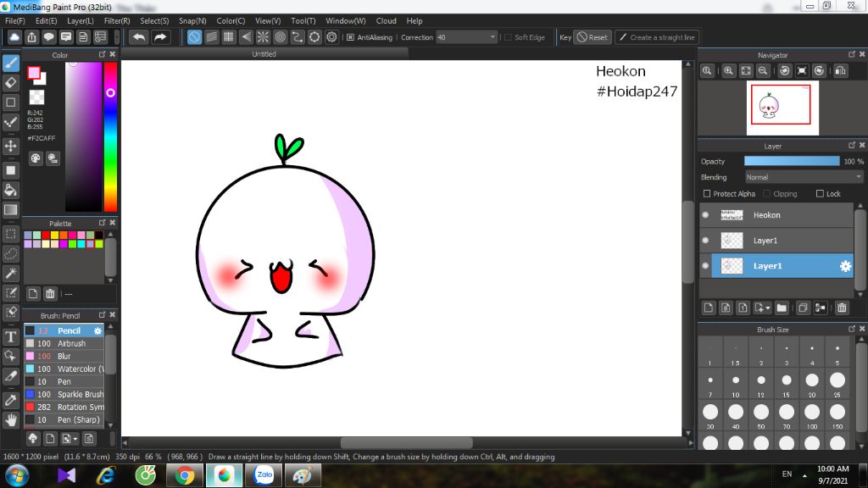868x488 pixels.
Task: Click the Create a straight line button
Action: [657, 37]
